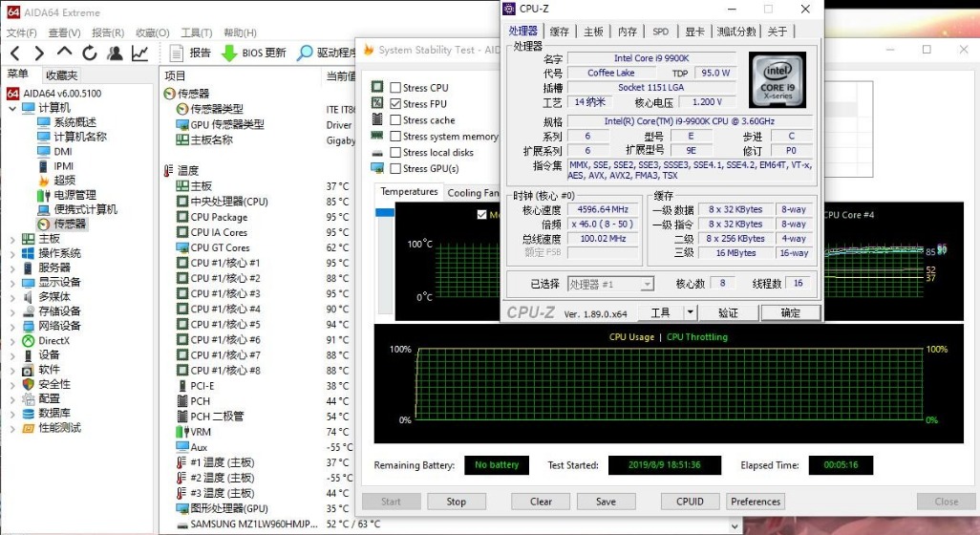The width and height of the screenshot is (980, 535).
Task: Click the VRM sensor row
Action: pos(263,432)
